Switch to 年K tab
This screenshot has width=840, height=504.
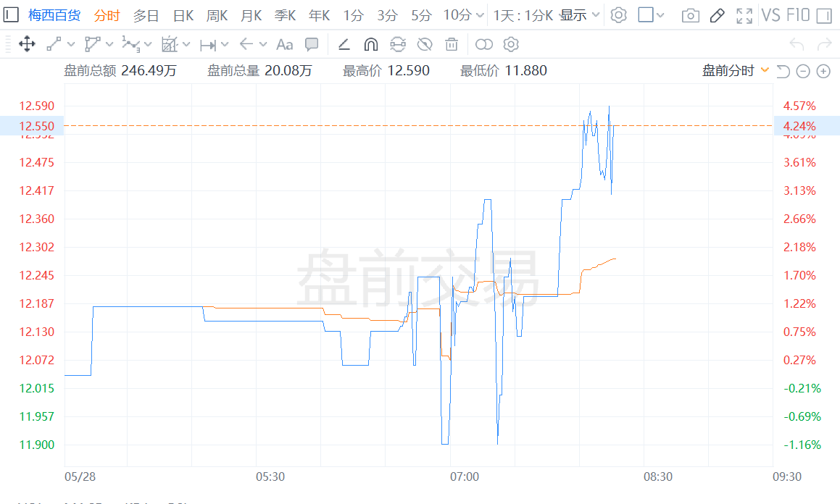[x=320, y=15]
